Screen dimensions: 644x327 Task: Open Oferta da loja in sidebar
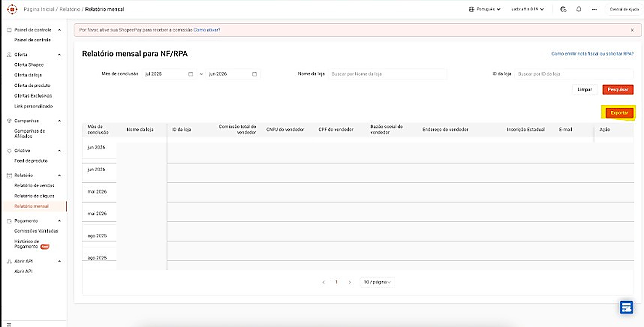(x=28, y=75)
